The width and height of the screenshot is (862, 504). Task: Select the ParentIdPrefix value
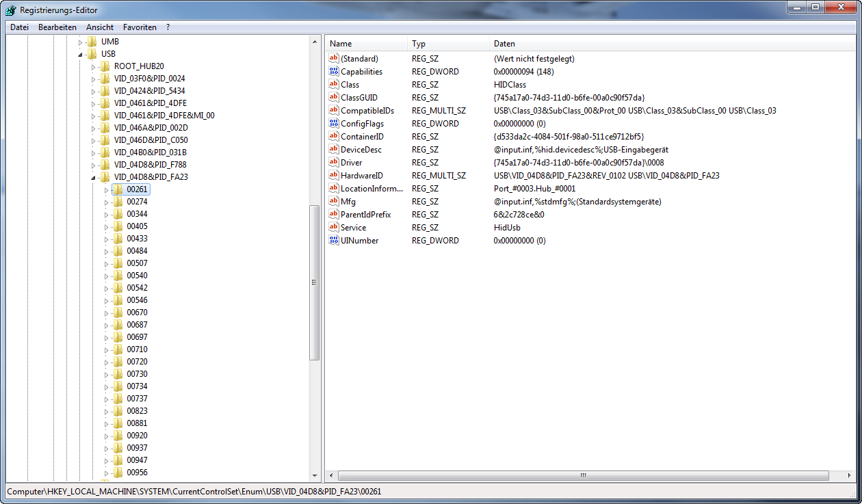[365, 215]
